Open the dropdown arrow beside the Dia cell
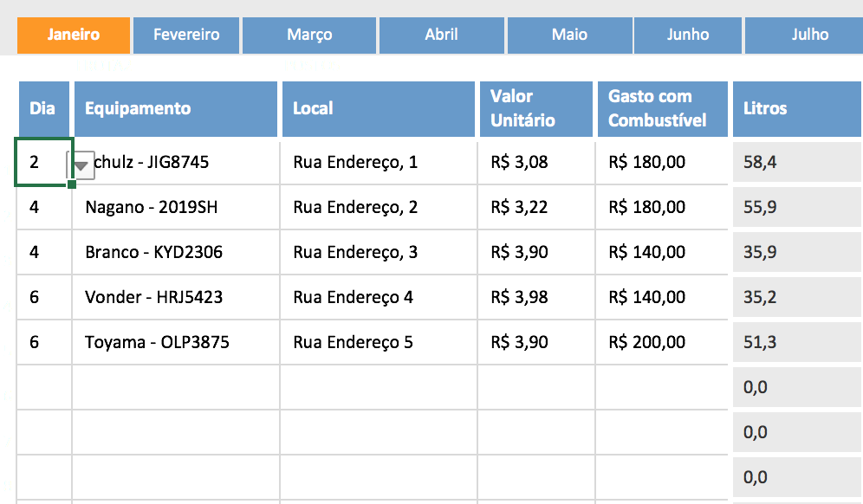 pos(81,165)
